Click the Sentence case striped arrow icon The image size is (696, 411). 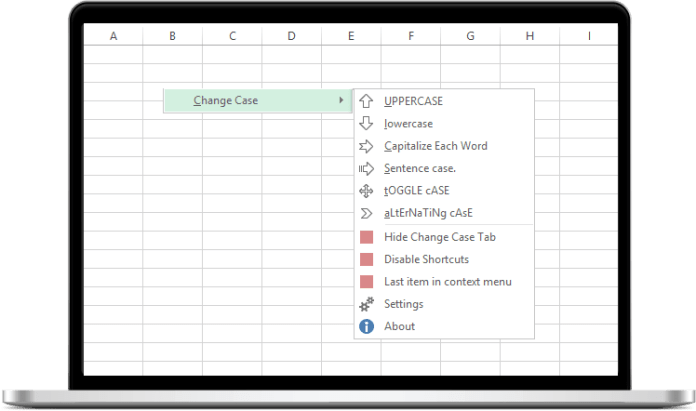(x=366, y=168)
